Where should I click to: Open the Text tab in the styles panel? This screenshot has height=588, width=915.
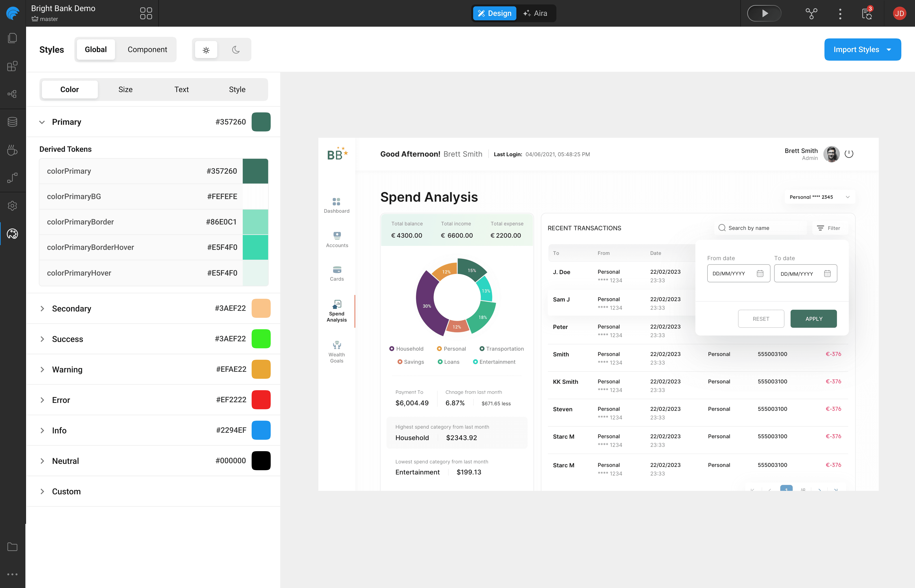point(181,89)
